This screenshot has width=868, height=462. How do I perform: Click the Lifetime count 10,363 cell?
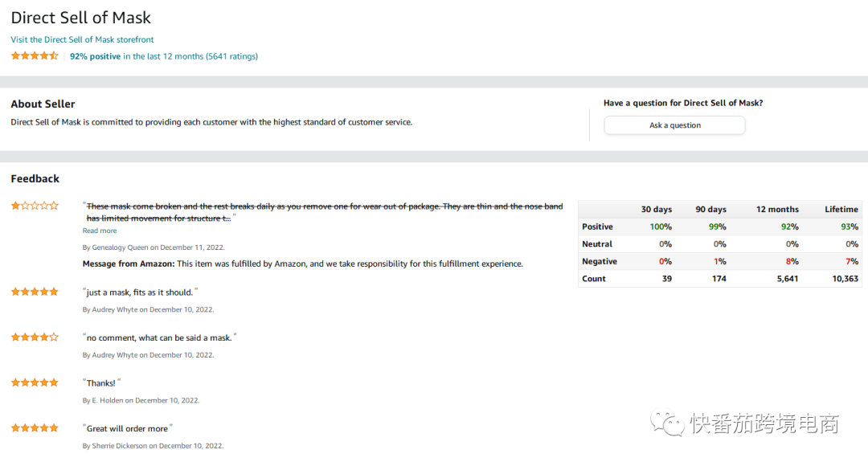pos(845,278)
